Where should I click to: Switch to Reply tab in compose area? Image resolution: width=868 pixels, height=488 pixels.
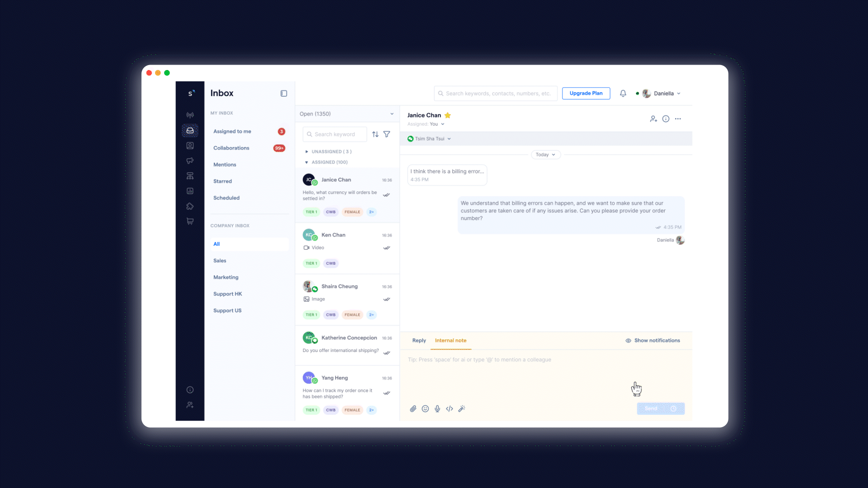tap(419, 340)
